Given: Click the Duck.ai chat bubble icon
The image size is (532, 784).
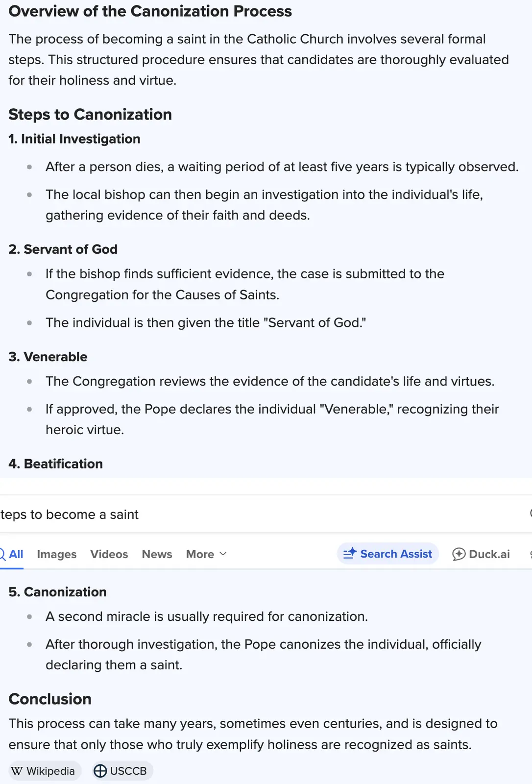Looking at the screenshot, I should coord(459,554).
